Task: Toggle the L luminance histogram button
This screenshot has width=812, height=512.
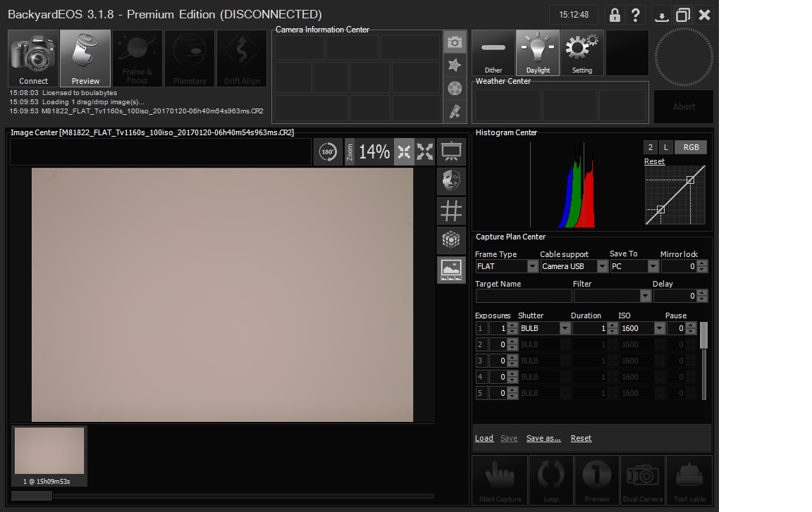Action: pos(665,147)
